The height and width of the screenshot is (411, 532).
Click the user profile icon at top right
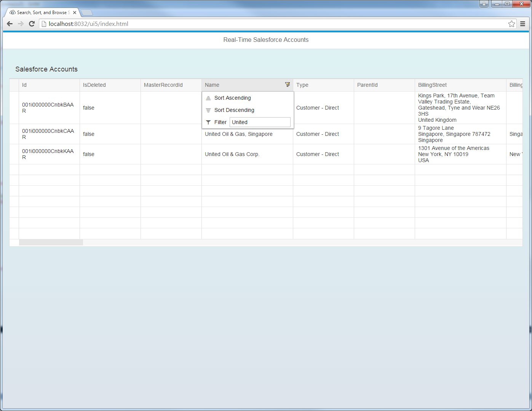(x=484, y=4)
